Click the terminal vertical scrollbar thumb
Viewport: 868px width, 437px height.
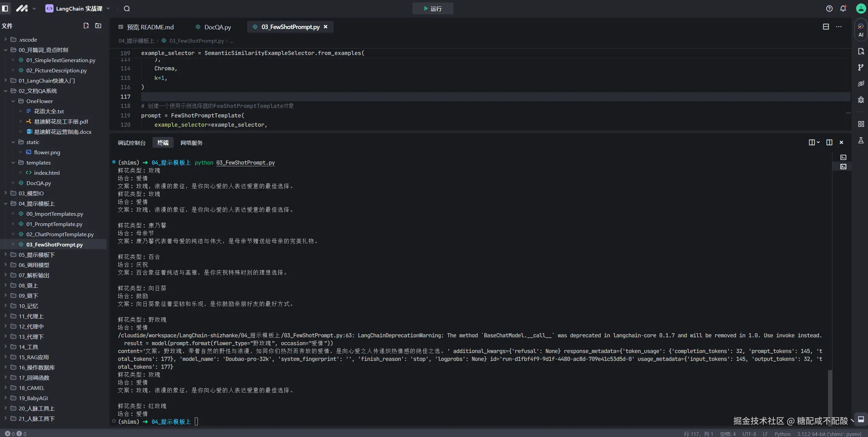[830, 396]
